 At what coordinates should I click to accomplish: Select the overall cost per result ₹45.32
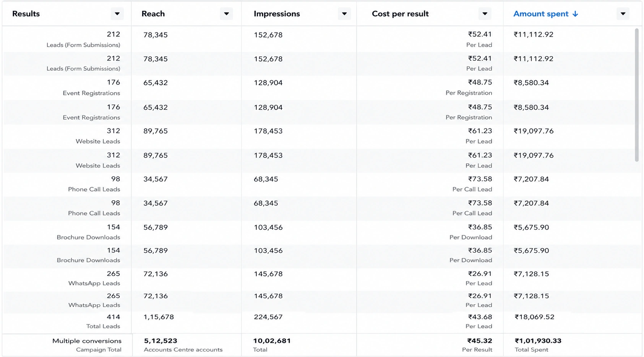(x=480, y=341)
